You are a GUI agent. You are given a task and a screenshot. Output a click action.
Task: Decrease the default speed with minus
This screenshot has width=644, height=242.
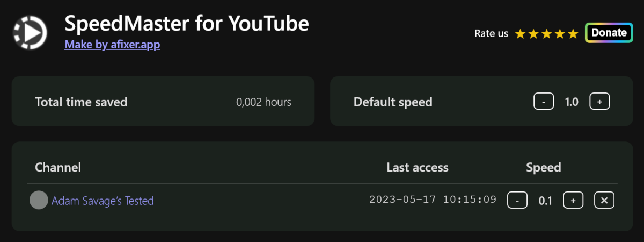[544, 102]
